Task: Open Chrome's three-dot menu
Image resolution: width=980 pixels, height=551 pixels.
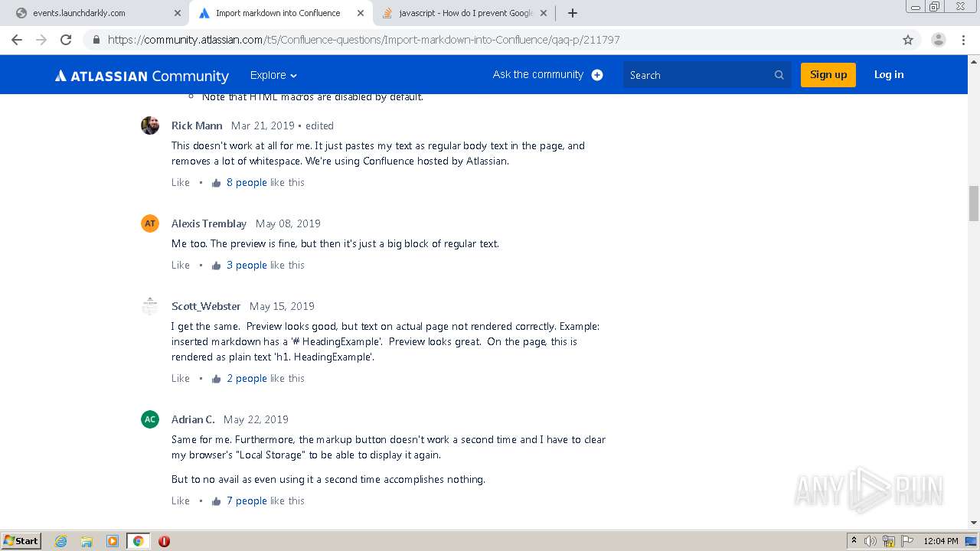Action: point(963,40)
